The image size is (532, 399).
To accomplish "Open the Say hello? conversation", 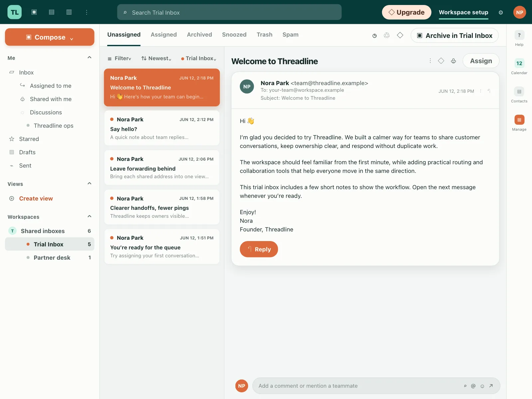I will click(x=162, y=128).
